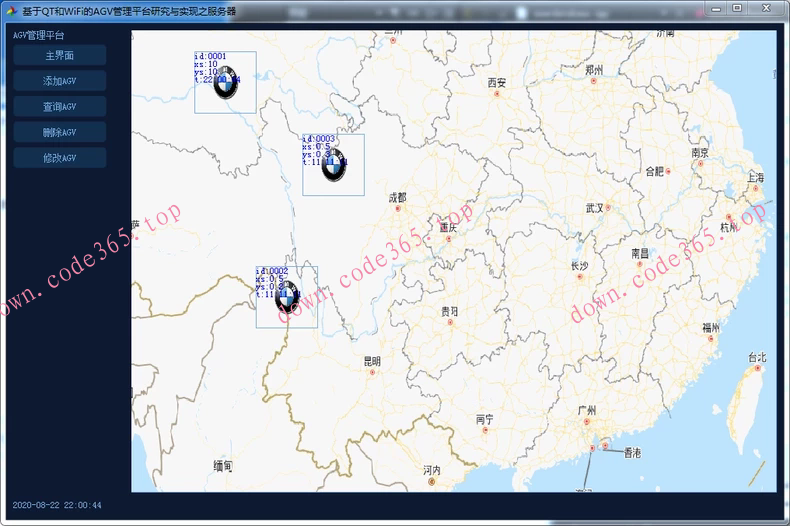Minimize the AGV server window
This screenshot has height=526, width=790.
point(715,8)
